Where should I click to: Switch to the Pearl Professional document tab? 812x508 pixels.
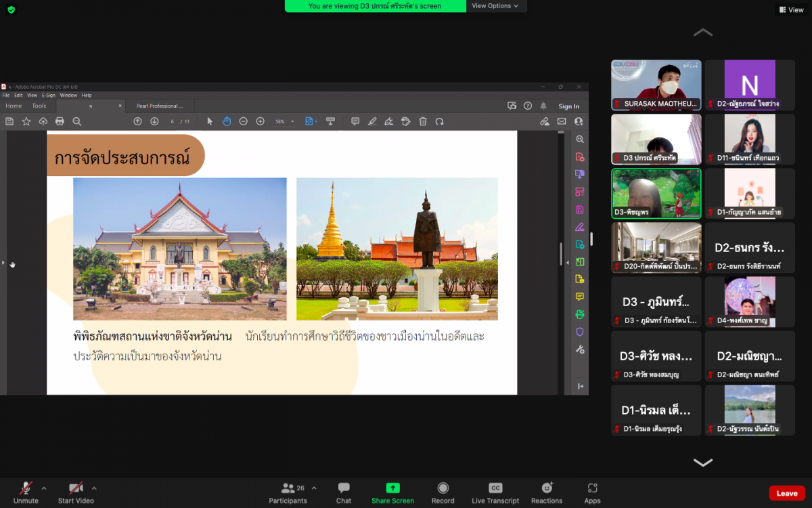160,106
